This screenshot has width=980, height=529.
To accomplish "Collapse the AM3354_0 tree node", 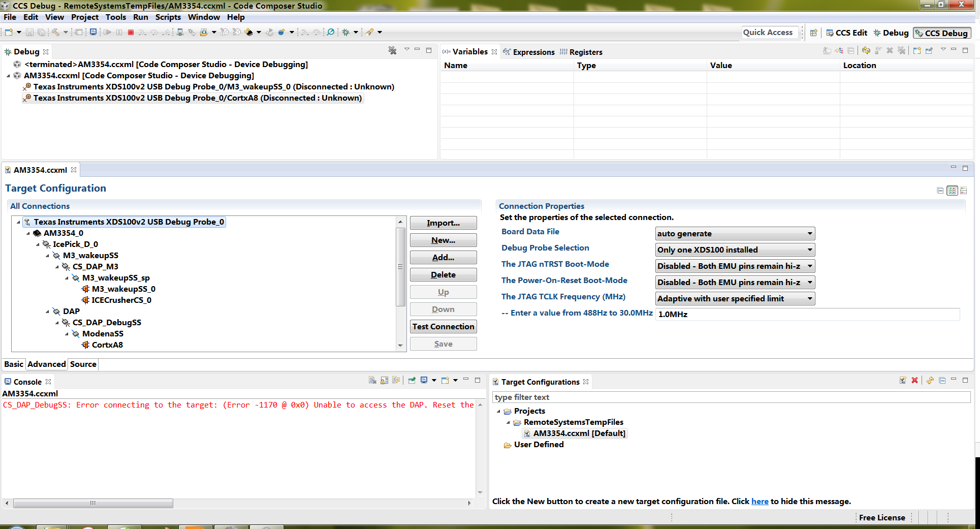I will pyautogui.click(x=28, y=233).
